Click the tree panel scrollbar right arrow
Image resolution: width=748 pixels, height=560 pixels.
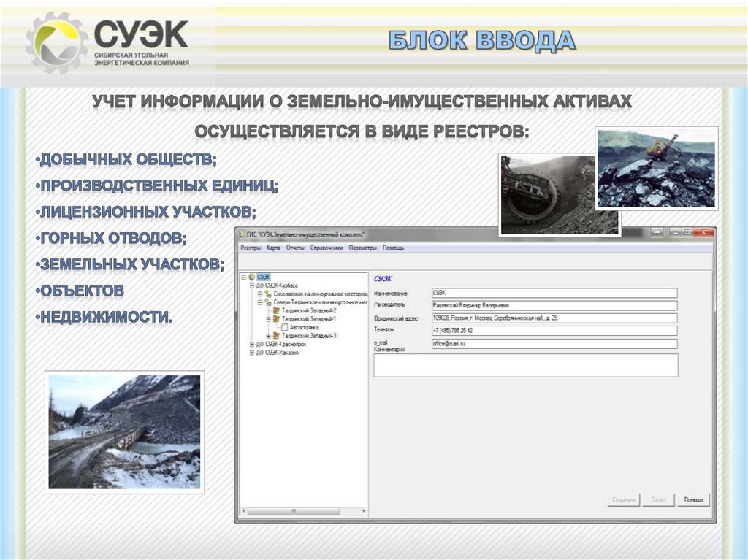tap(364, 511)
